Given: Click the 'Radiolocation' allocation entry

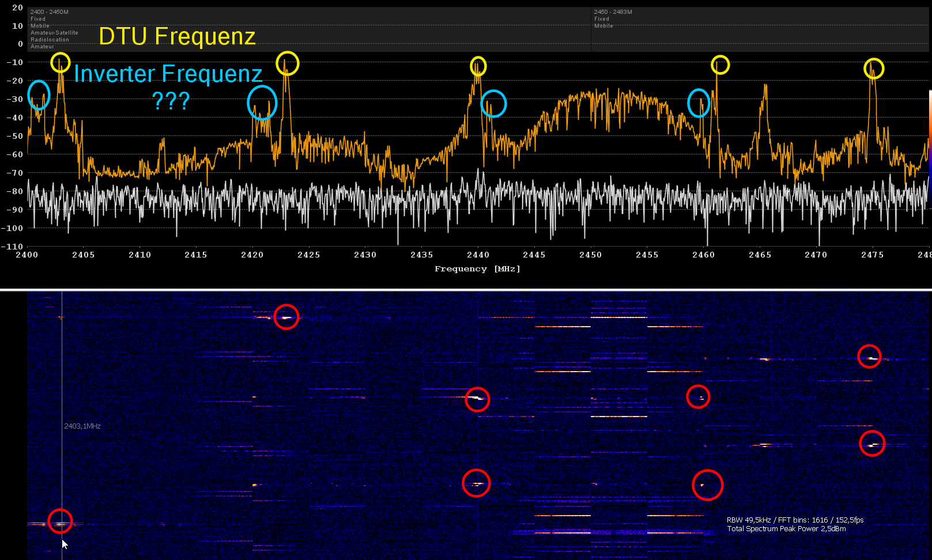Looking at the screenshot, I should click(x=50, y=40).
